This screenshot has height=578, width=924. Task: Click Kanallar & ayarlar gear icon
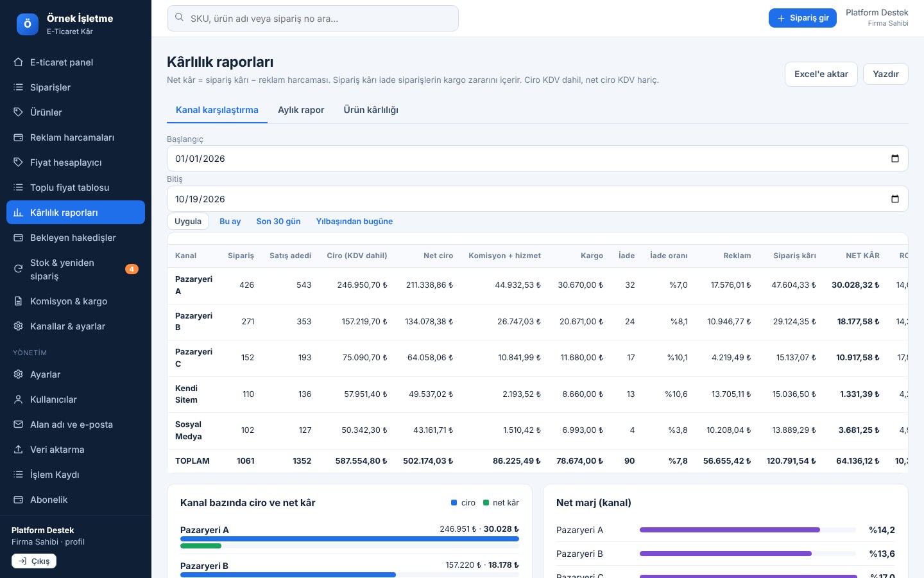coord(18,326)
